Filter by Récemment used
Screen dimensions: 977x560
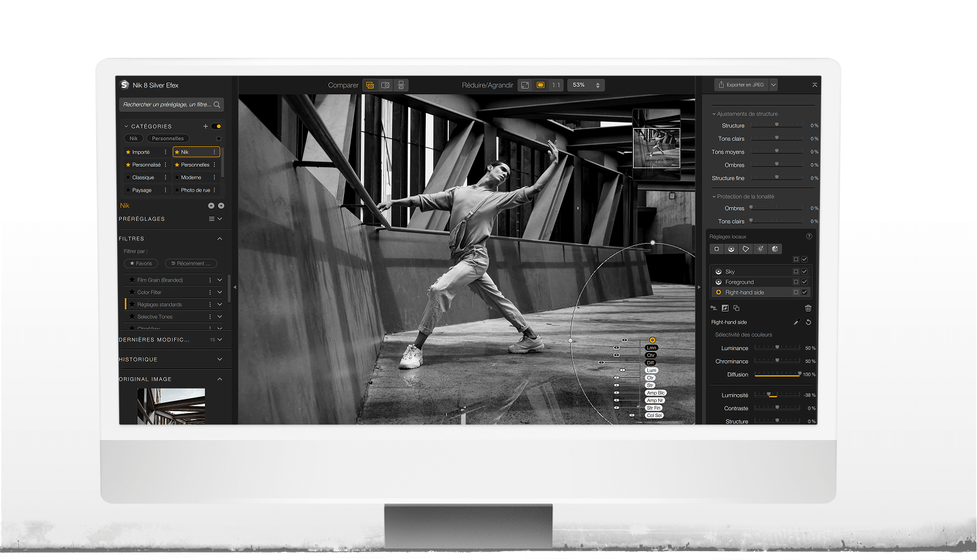tap(191, 263)
